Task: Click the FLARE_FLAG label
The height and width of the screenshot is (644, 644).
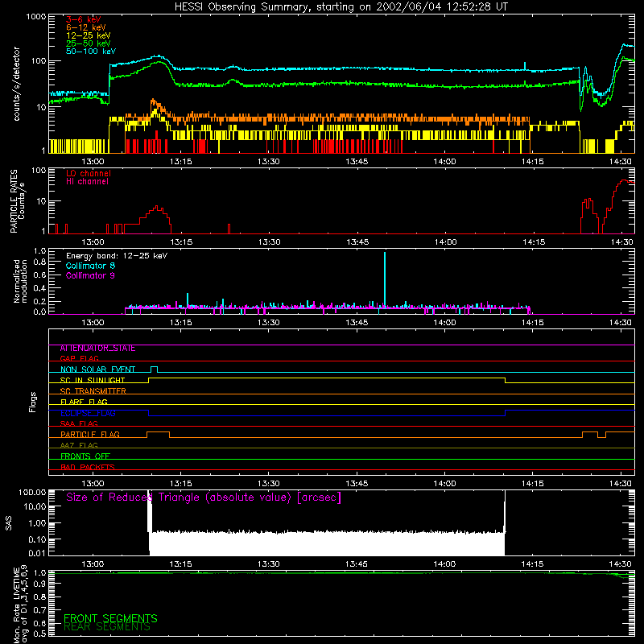Action: [x=84, y=402]
